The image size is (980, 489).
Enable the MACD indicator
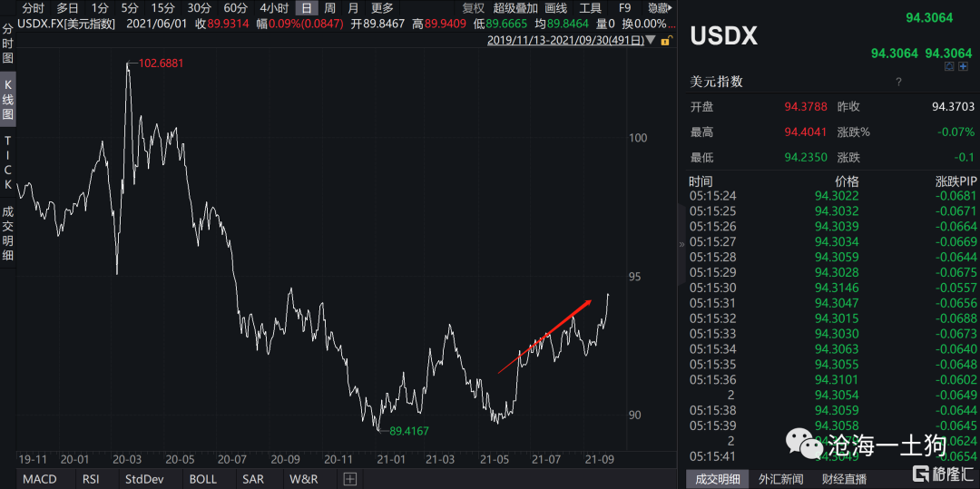pyautogui.click(x=39, y=478)
